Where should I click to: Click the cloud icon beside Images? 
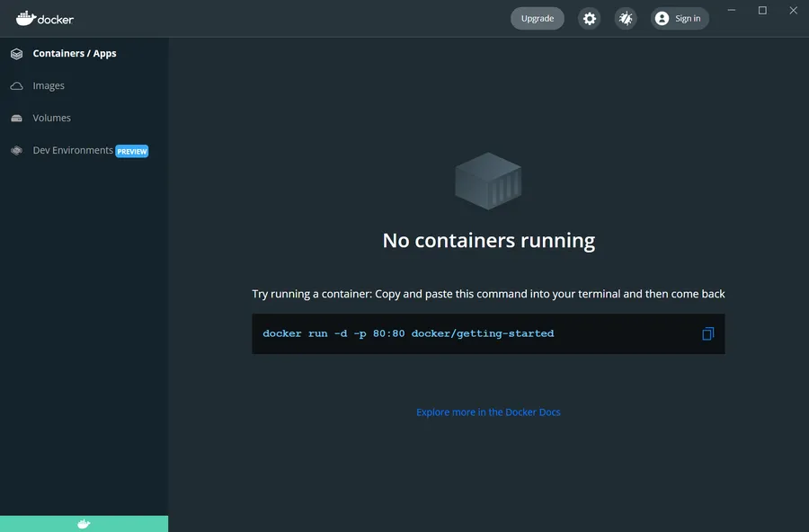16,86
